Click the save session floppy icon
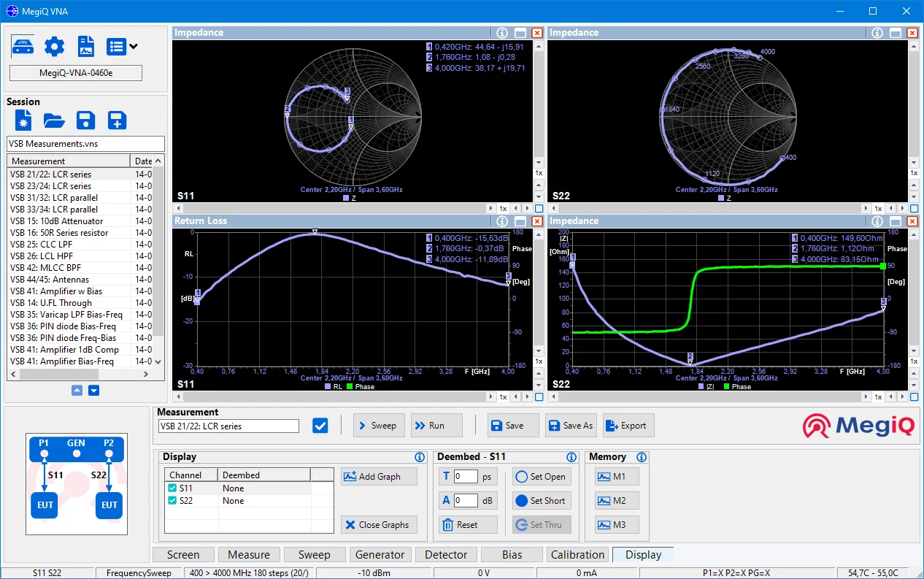The image size is (924, 579). click(85, 120)
